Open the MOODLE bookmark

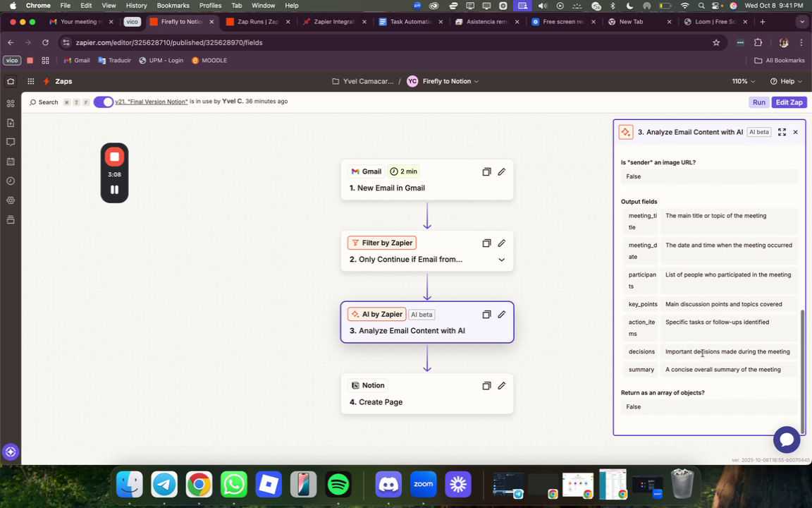click(209, 61)
